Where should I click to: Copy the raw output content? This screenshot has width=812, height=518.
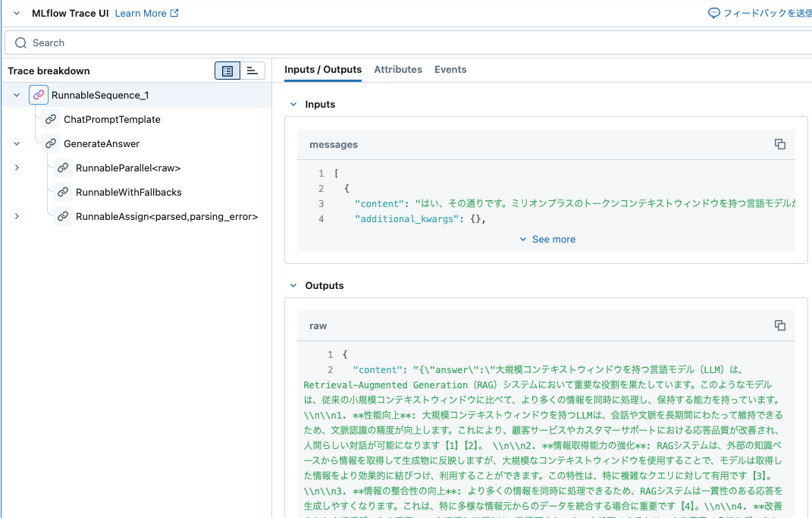(780, 325)
